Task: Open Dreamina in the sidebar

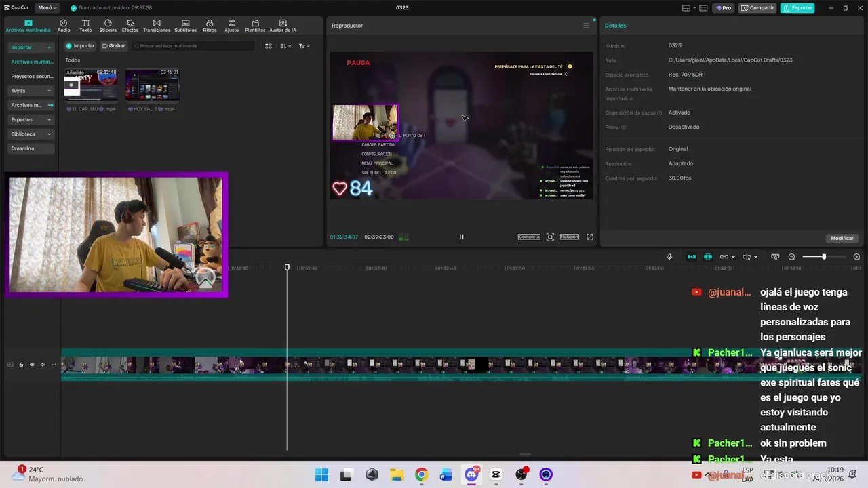Action: pos(31,148)
